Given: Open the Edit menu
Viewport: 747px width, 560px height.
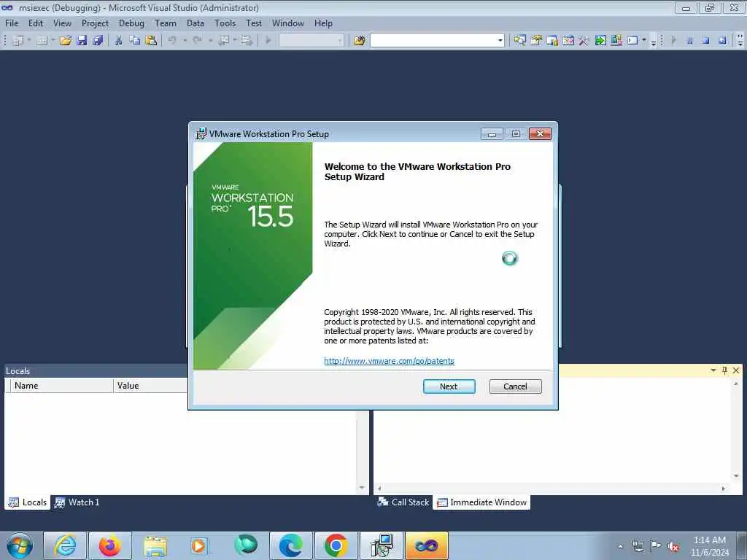Looking at the screenshot, I should (35, 23).
